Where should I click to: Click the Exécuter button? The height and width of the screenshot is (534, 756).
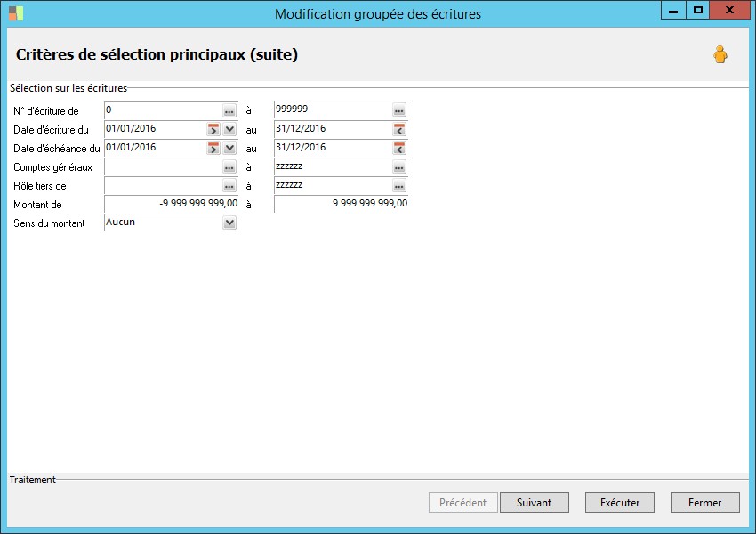click(x=620, y=503)
